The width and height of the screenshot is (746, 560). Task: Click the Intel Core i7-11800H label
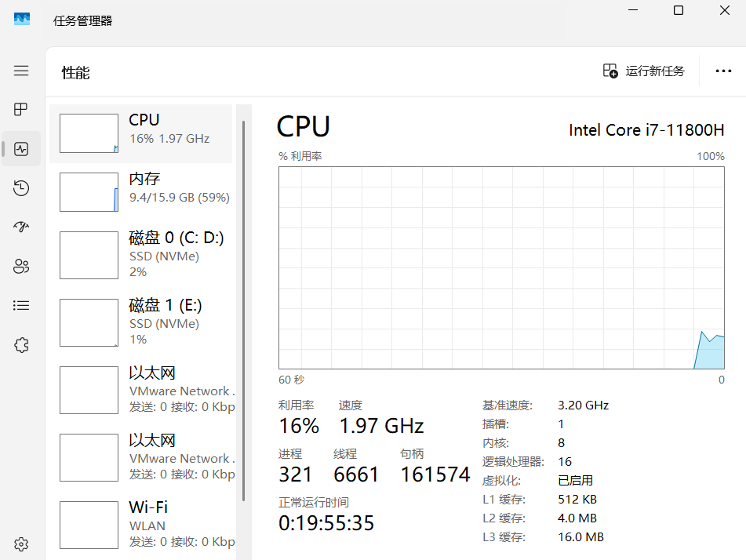646,130
